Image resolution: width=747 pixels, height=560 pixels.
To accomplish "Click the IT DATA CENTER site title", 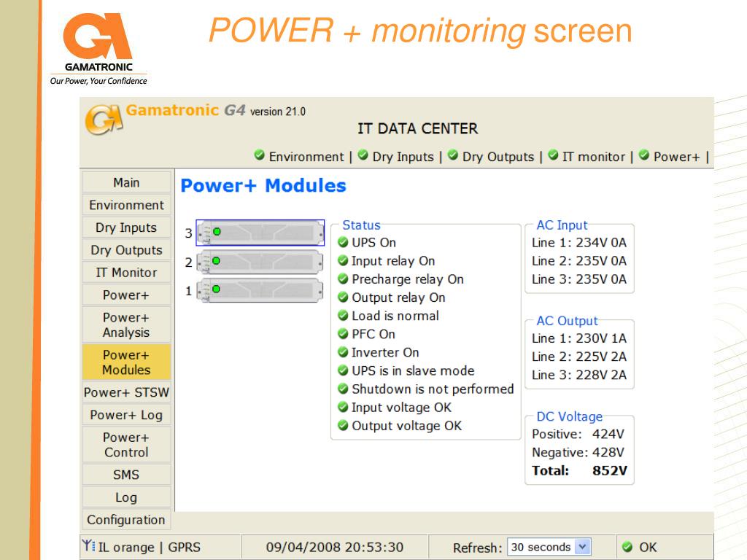I will 418,128.
